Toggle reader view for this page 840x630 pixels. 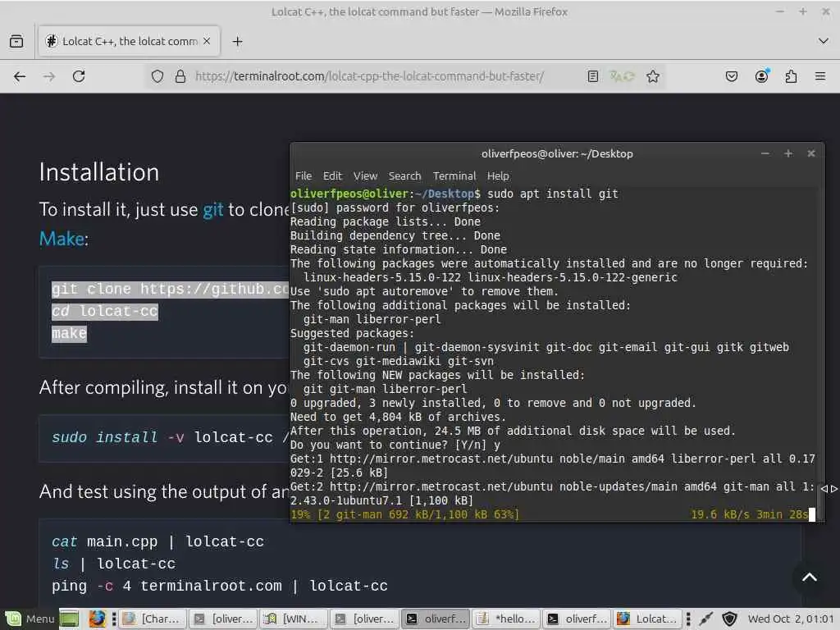[x=592, y=76]
